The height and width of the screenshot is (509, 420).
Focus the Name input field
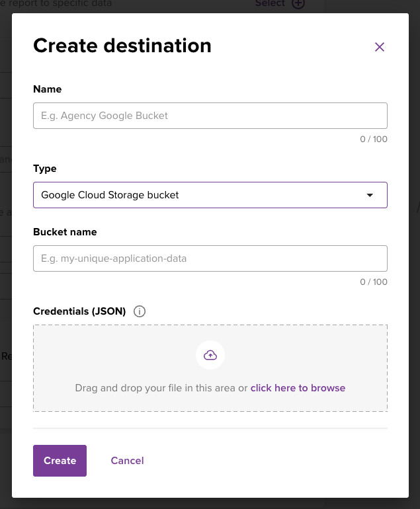coord(210,116)
